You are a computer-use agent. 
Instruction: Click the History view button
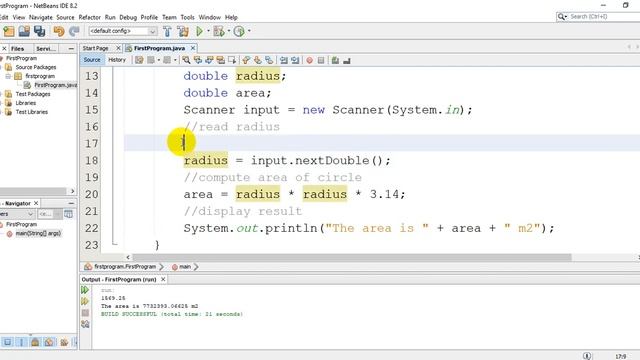click(117, 60)
